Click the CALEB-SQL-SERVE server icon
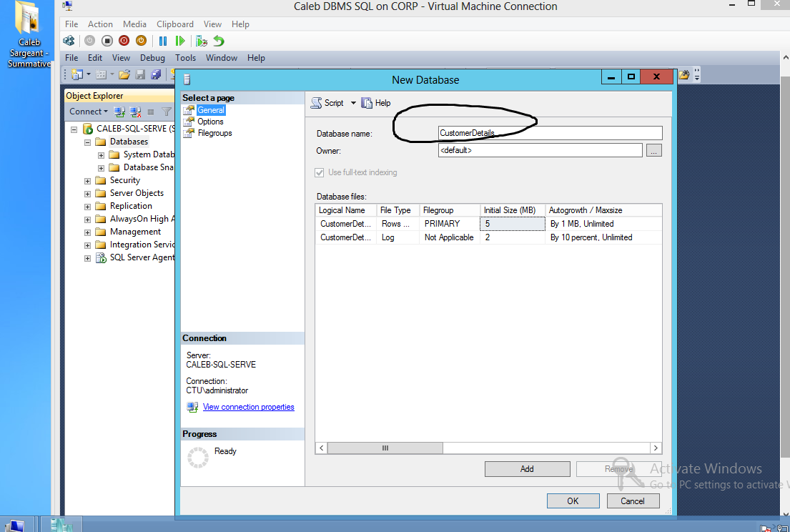The width and height of the screenshot is (790, 532). pyautogui.click(x=88, y=129)
